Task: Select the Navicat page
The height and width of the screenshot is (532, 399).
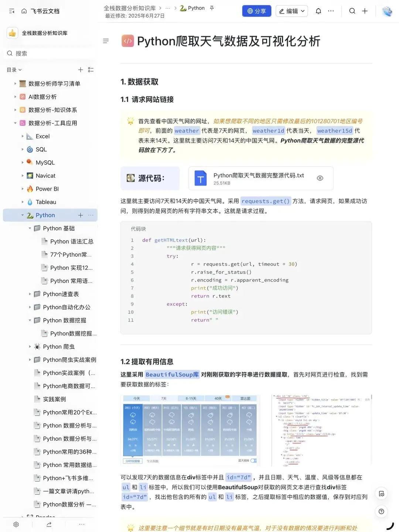Action: (45, 175)
